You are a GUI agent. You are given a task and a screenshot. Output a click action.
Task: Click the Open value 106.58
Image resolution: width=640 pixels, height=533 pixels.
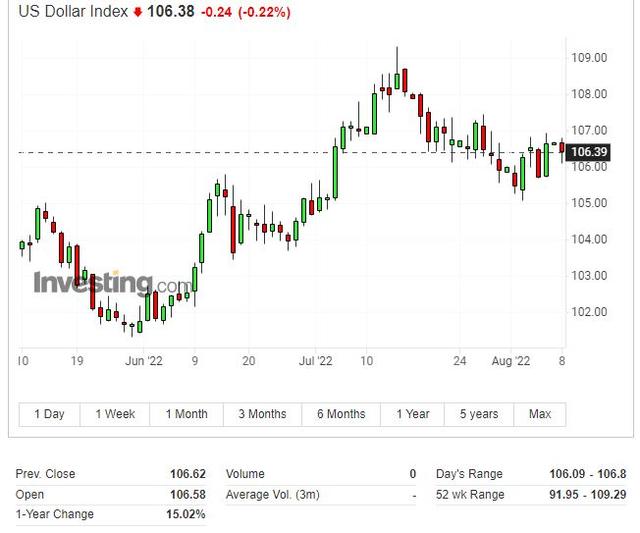click(188, 495)
